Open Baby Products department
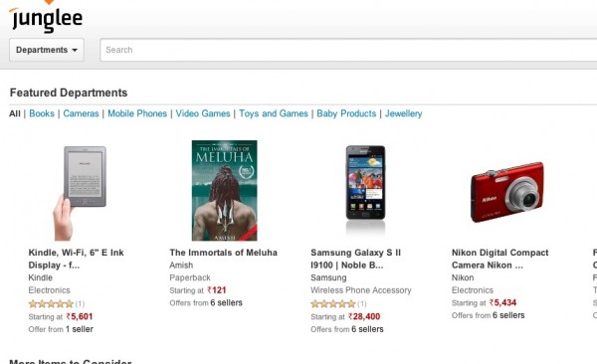The image size is (597, 364). [346, 113]
